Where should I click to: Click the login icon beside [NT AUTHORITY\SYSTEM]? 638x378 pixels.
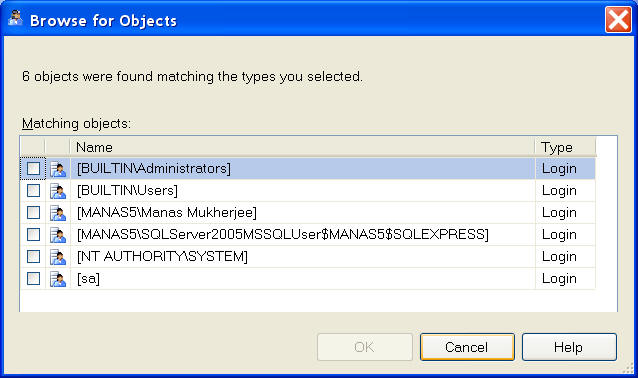tap(58, 257)
